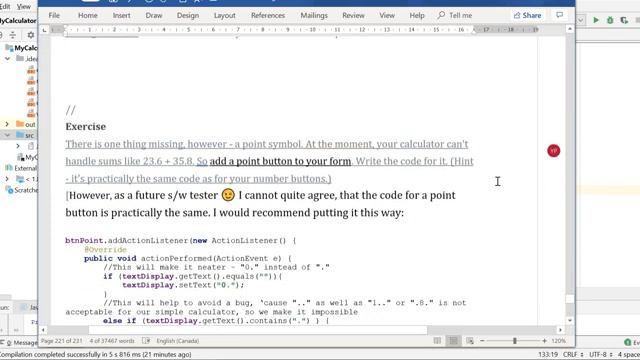Select the src folder in the project tree
Image resolution: width=640 pixels, height=360 pixels.
[25, 135]
